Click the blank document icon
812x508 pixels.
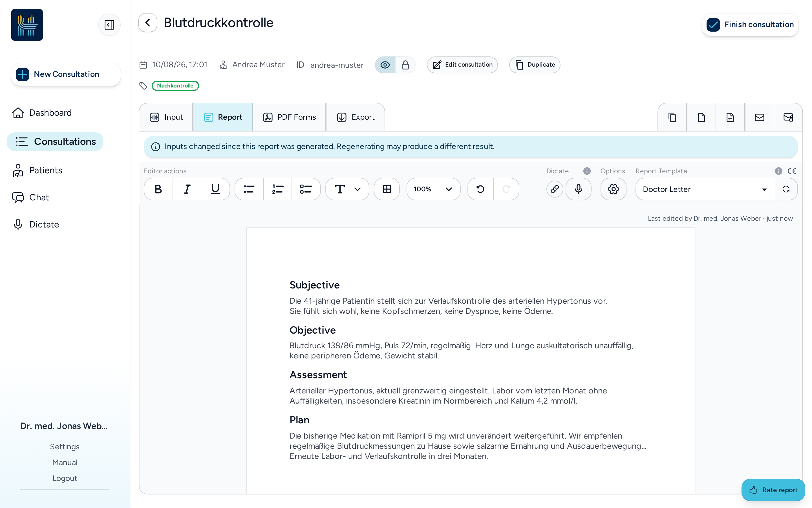coord(701,117)
